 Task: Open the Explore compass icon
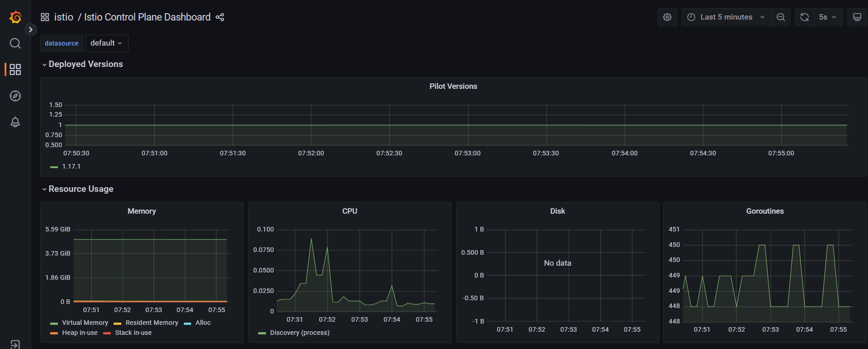pos(15,96)
